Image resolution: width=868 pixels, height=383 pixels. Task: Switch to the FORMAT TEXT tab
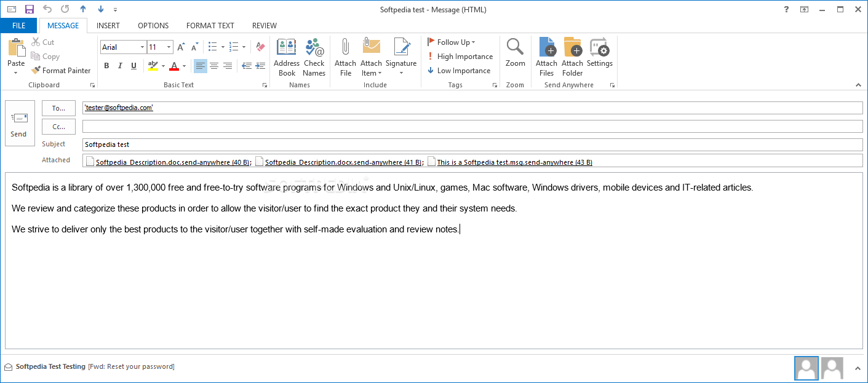coord(210,26)
